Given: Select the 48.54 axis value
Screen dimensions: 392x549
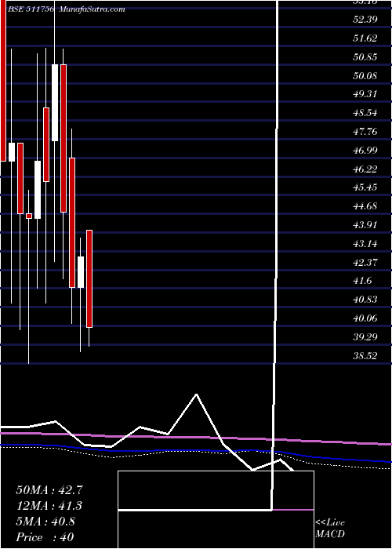Looking at the screenshot, I should [x=365, y=113].
